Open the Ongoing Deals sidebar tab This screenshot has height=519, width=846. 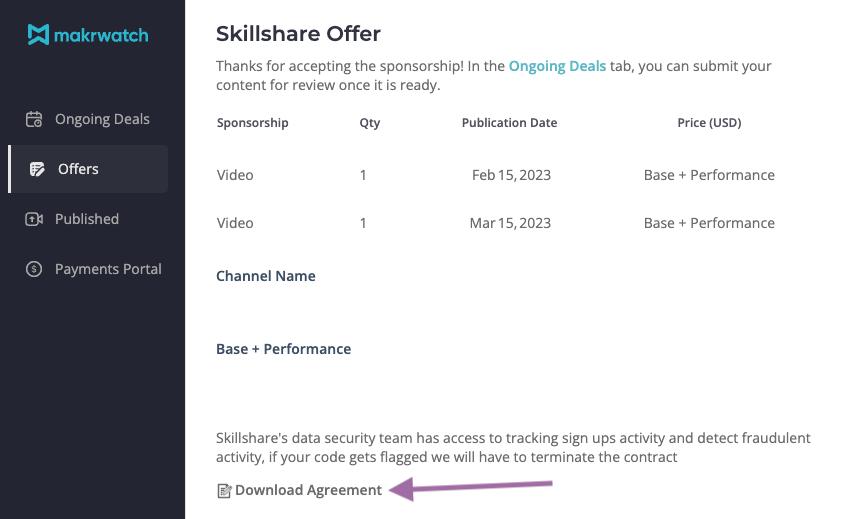102,119
